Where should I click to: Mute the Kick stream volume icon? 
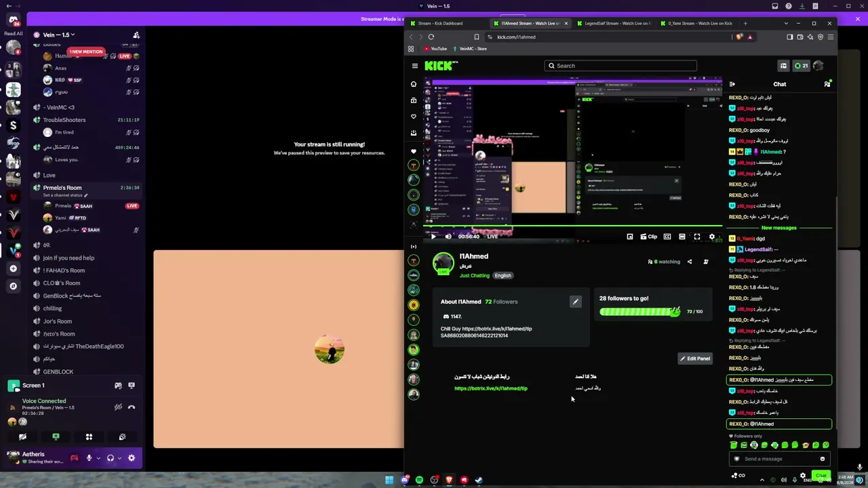448,237
